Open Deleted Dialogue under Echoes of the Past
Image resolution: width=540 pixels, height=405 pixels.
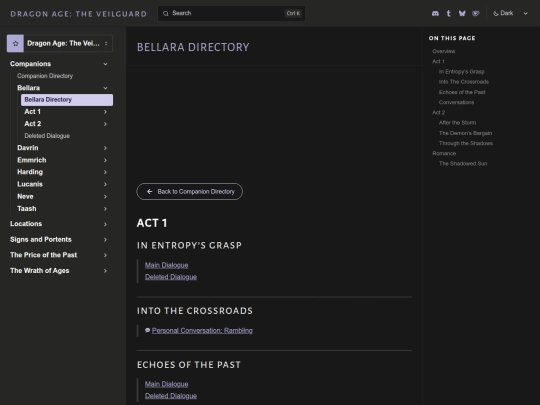pos(171,396)
